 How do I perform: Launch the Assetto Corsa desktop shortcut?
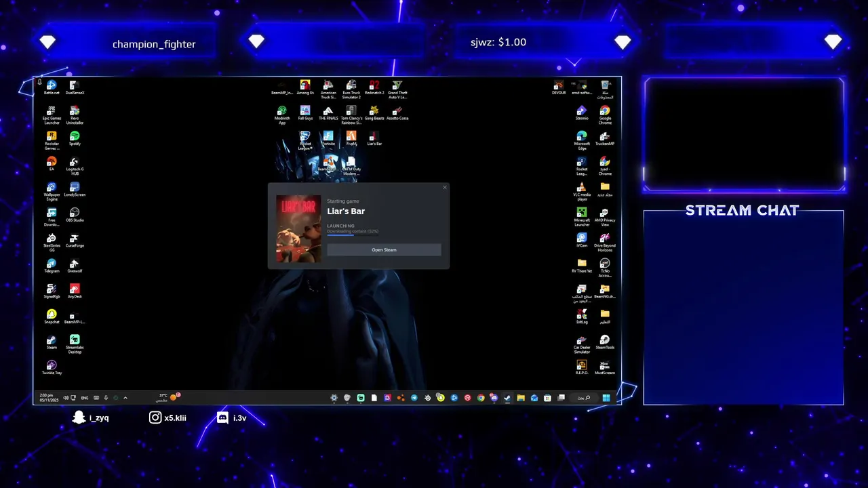tap(397, 113)
